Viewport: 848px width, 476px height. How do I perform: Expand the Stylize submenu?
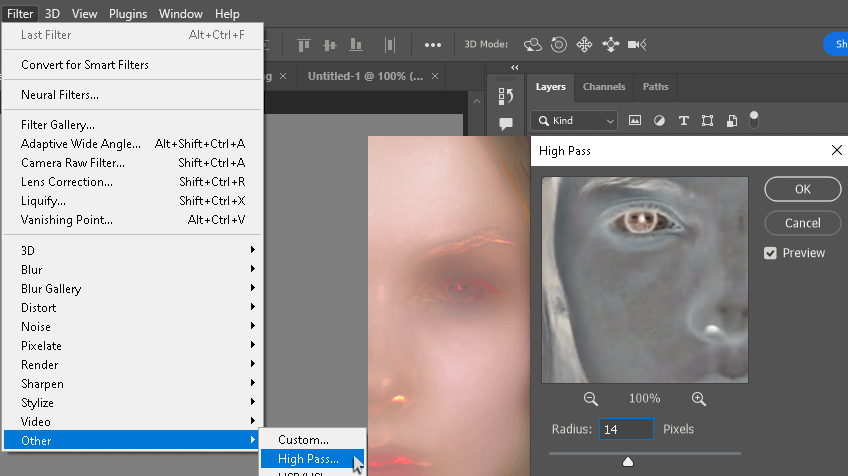[x=132, y=402]
